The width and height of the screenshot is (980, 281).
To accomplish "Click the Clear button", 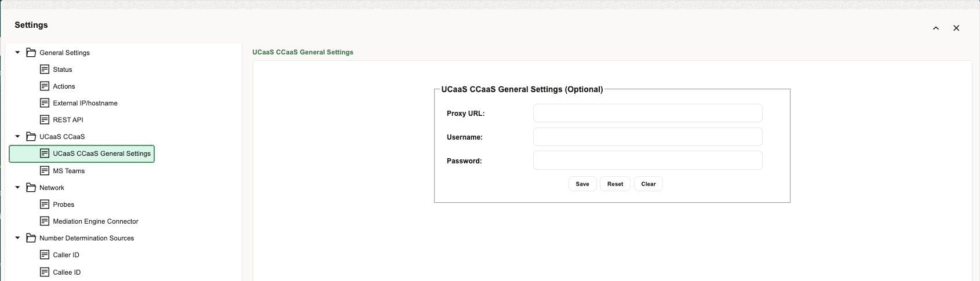I will click(648, 184).
